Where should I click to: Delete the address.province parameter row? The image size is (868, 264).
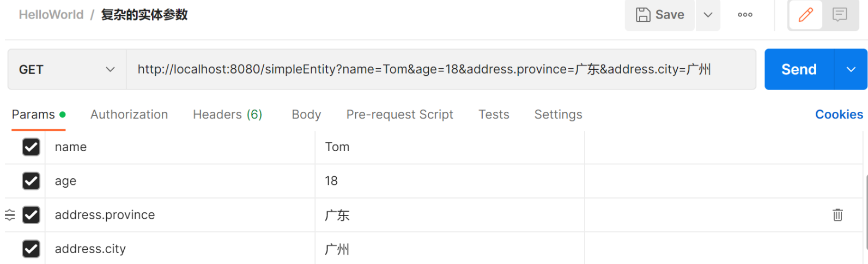tap(837, 215)
